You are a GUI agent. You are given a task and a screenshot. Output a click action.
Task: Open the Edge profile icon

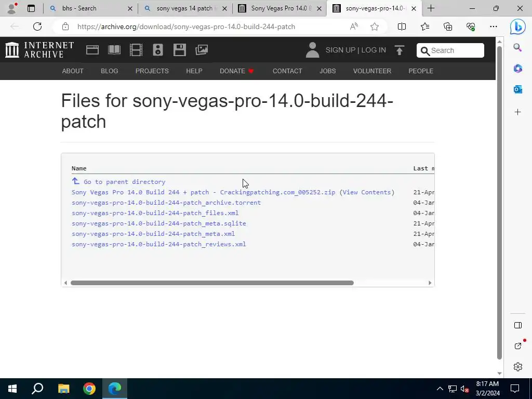pyautogui.click(x=12, y=8)
